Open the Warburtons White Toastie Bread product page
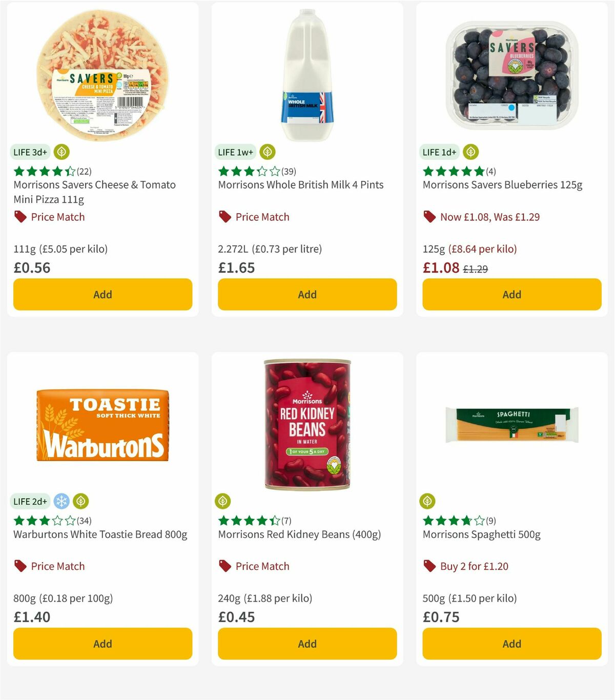The image size is (615, 700). 100,534
